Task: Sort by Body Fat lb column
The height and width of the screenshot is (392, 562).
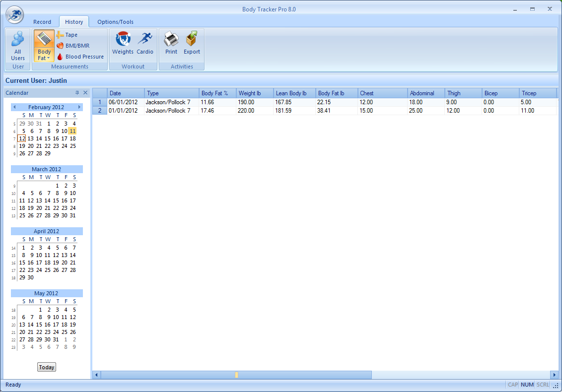Action: pyautogui.click(x=337, y=93)
